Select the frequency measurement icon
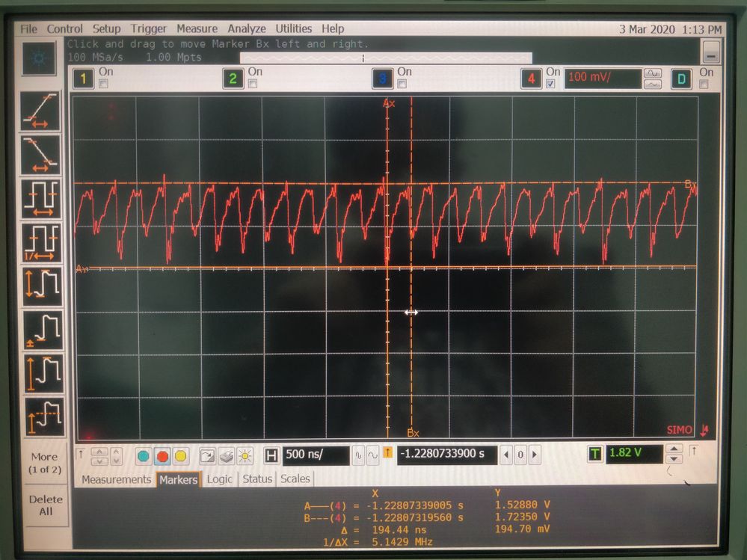The width and height of the screenshot is (747, 560). (42, 242)
